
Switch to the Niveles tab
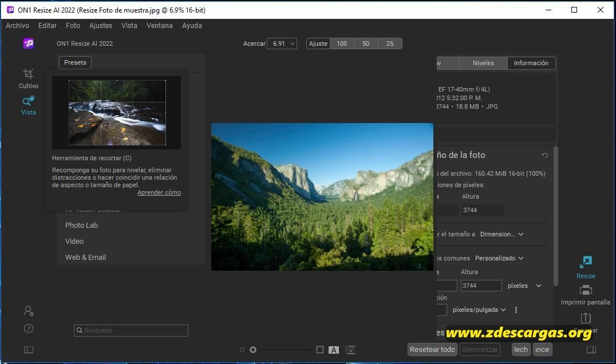tap(483, 63)
